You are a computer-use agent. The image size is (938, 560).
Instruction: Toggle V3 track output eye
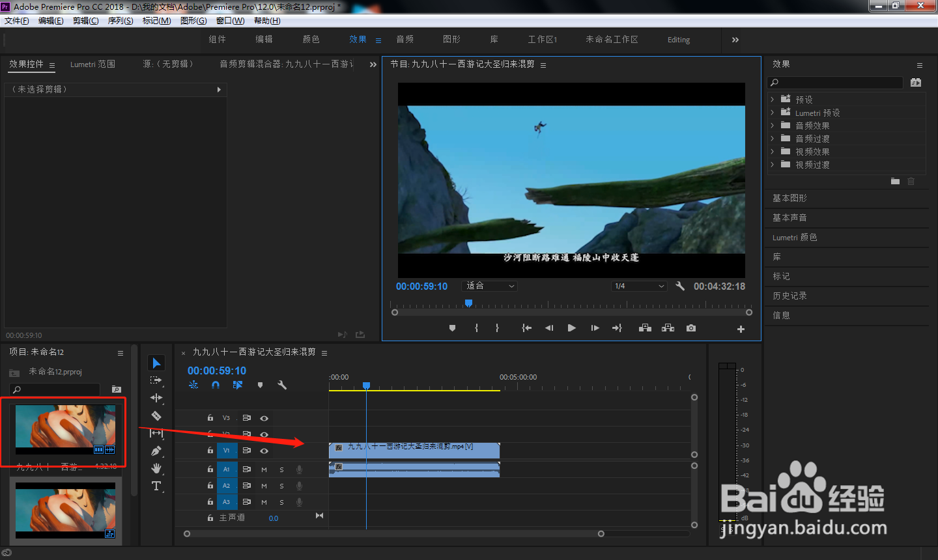pyautogui.click(x=264, y=418)
